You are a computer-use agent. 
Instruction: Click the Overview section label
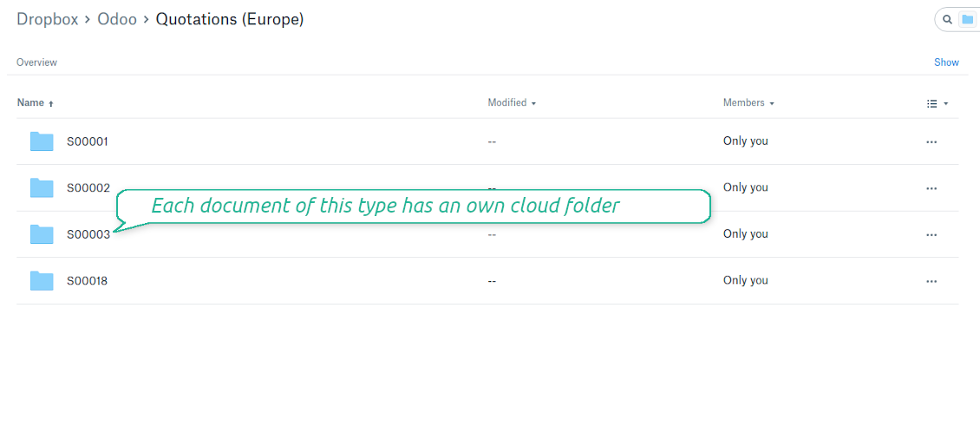[x=36, y=62]
